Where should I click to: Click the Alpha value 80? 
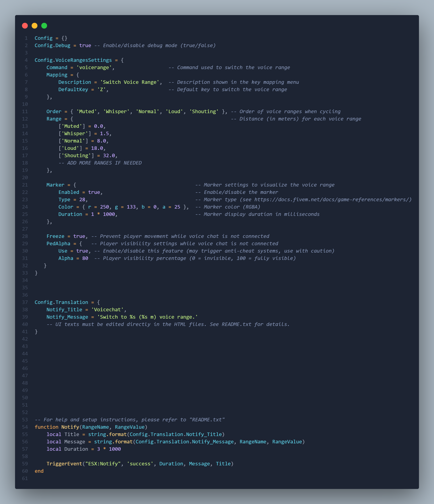click(85, 258)
